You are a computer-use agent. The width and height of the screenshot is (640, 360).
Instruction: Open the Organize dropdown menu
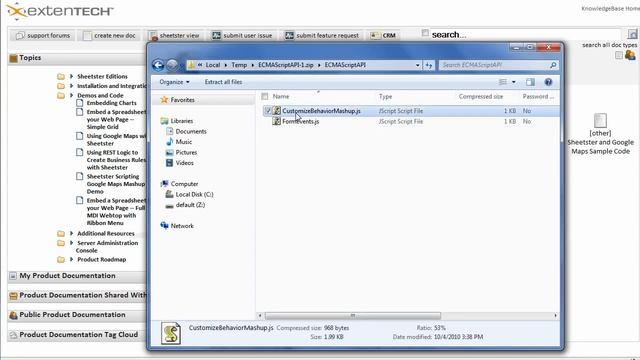pyautogui.click(x=174, y=82)
